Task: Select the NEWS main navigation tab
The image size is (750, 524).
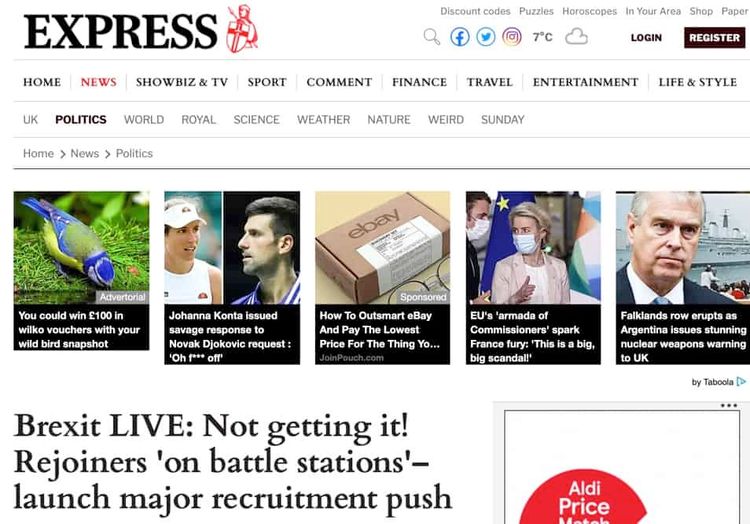Action: (x=99, y=82)
